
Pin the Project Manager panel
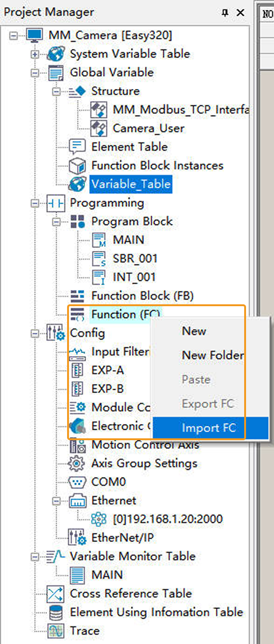pos(225,13)
